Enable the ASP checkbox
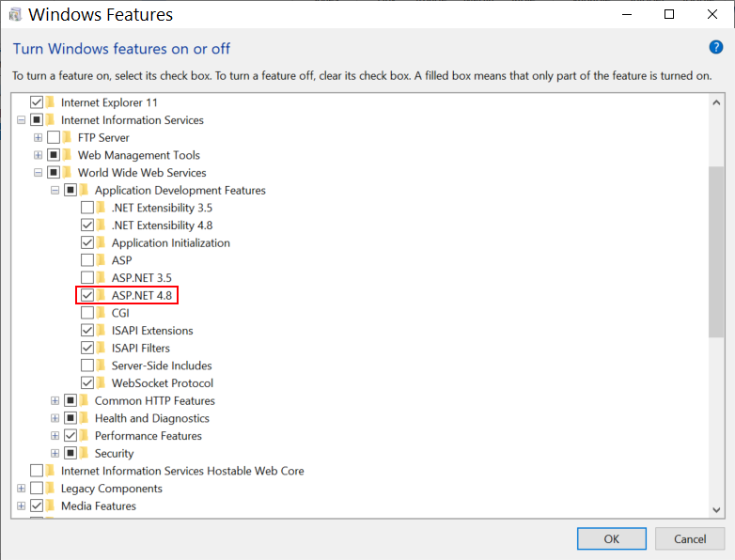 coord(87,260)
